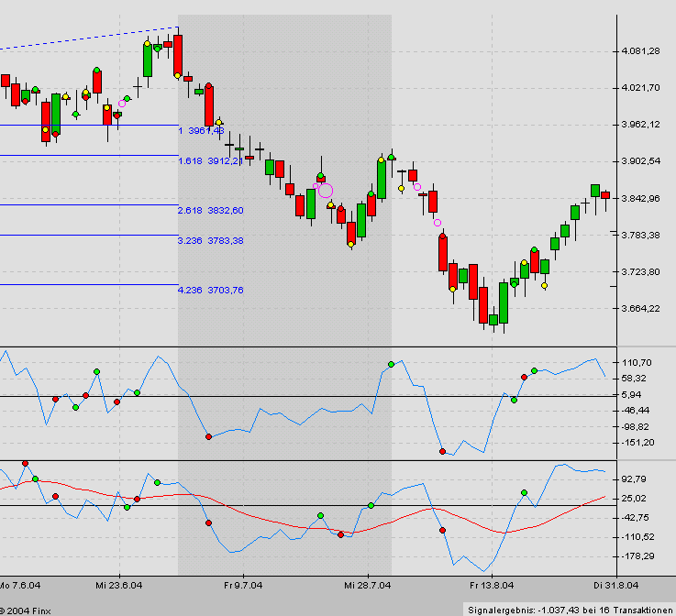Viewport: 676px width, 616px height.
Task: Select the tall red candle at the shaded region's left edge
Action: pyautogui.click(x=178, y=56)
